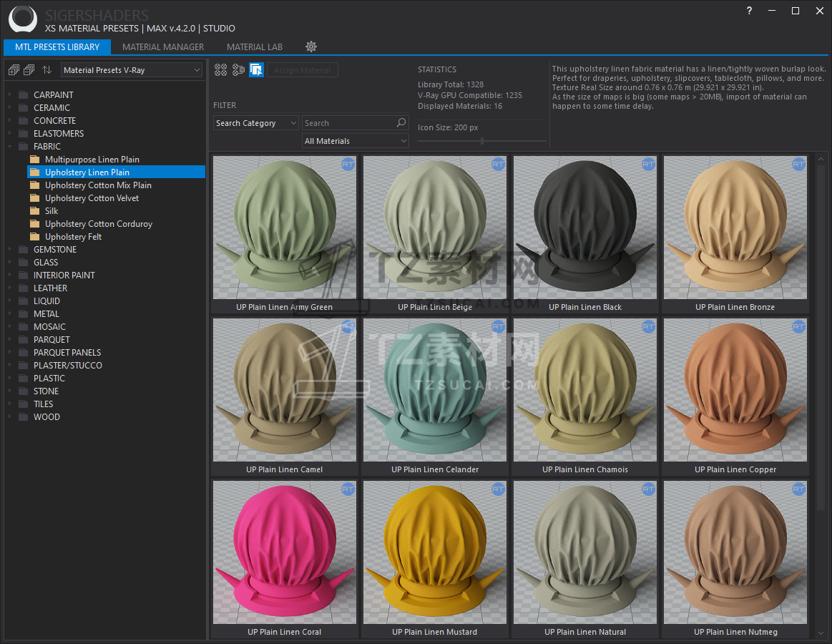Image resolution: width=832 pixels, height=644 pixels.
Task: Open settings via the gear icon
Action: pyautogui.click(x=311, y=47)
